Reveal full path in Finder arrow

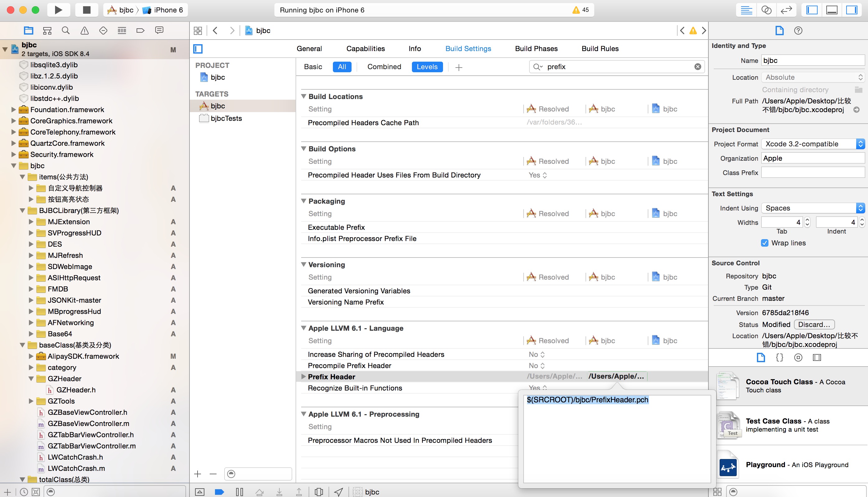[856, 110]
